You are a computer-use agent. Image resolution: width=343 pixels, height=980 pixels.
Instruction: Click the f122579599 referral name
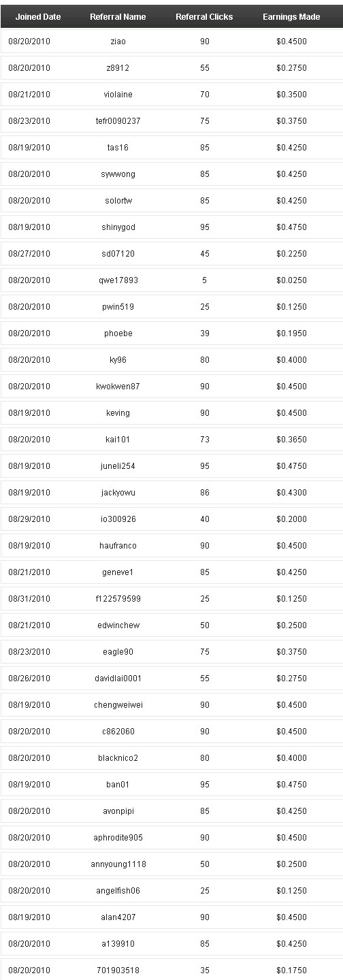[x=118, y=599]
